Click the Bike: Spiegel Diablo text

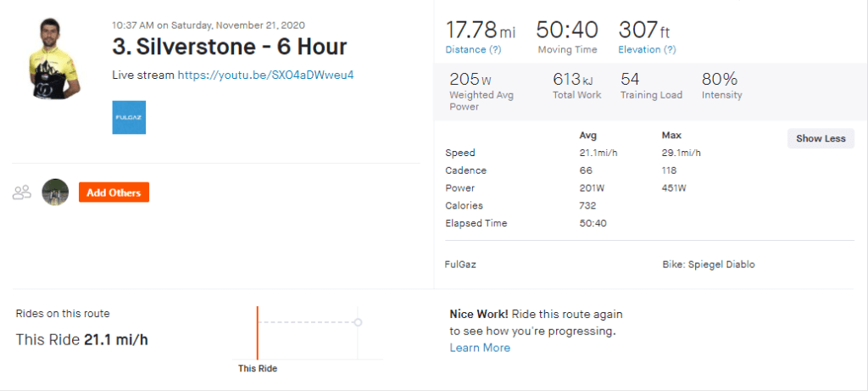click(708, 264)
